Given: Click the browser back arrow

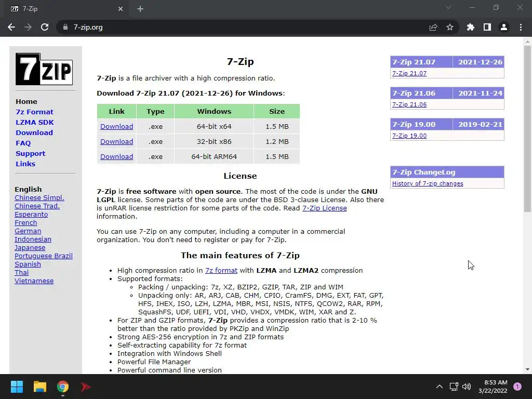Looking at the screenshot, I should click(11, 27).
